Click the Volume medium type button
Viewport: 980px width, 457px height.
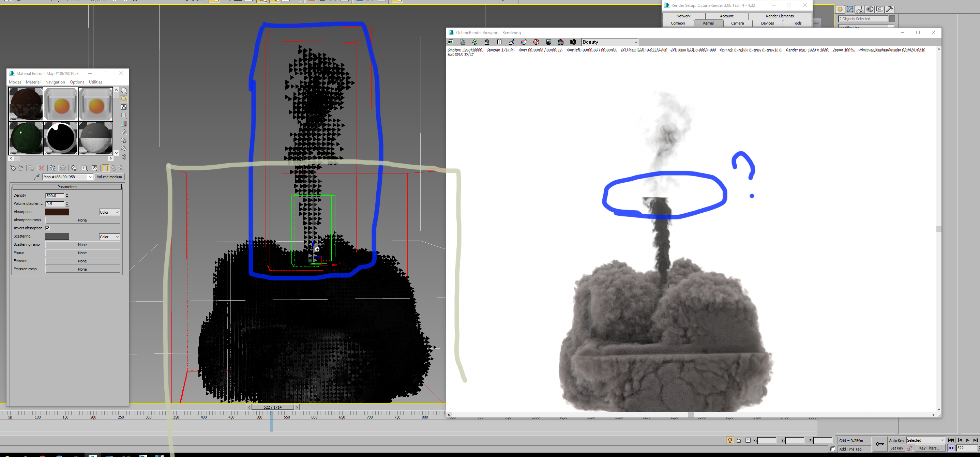click(109, 177)
